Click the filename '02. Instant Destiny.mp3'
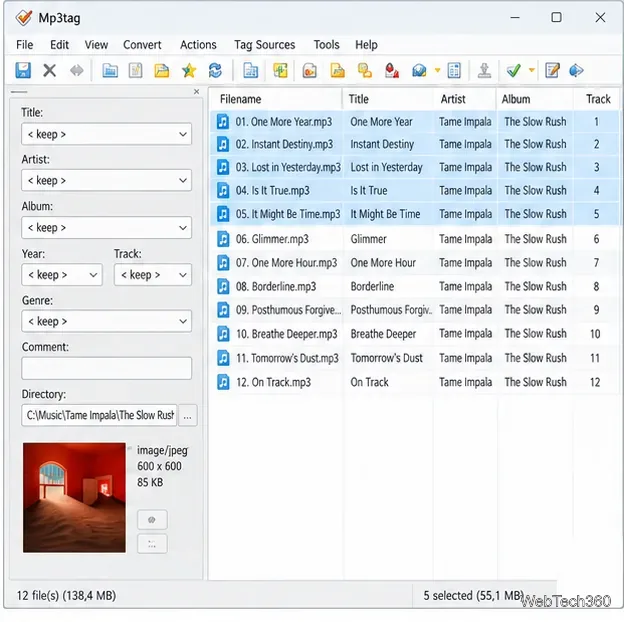 284,144
